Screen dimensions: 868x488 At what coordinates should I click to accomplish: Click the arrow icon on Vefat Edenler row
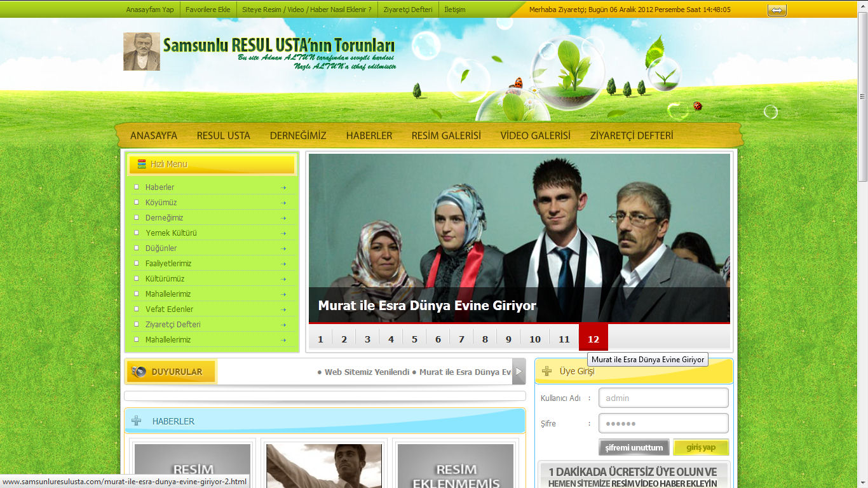pyautogui.click(x=283, y=309)
